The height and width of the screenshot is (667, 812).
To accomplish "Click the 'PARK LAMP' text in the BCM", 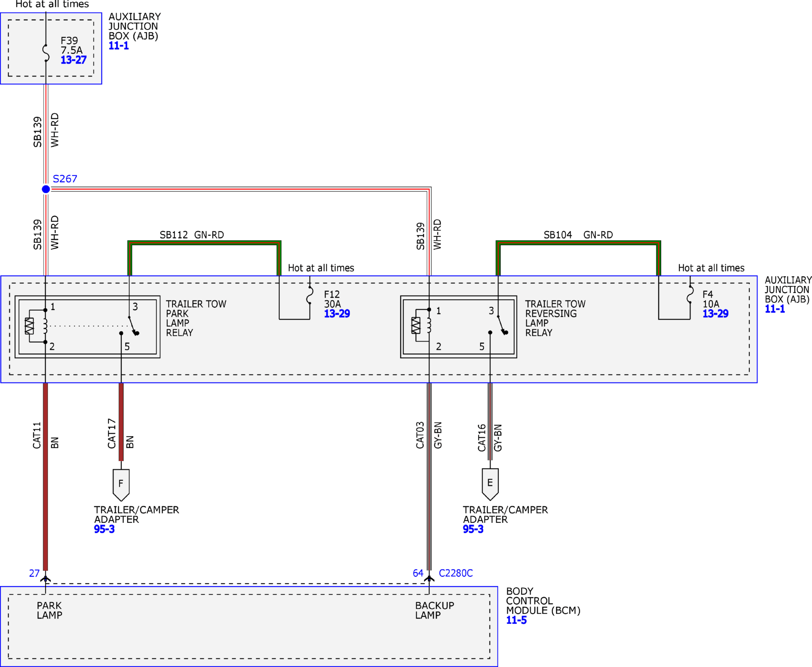I will pyautogui.click(x=50, y=611).
